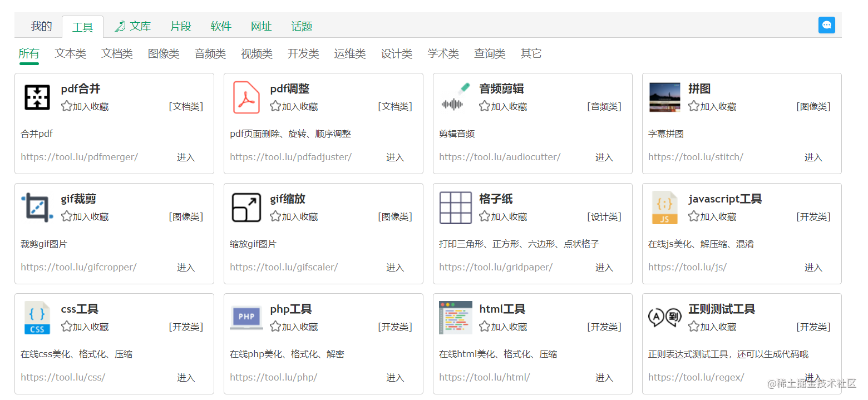868x400 pixels.
Task: Toggle 加入收藏 star for pdf合并
Action: pyautogui.click(x=65, y=106)
